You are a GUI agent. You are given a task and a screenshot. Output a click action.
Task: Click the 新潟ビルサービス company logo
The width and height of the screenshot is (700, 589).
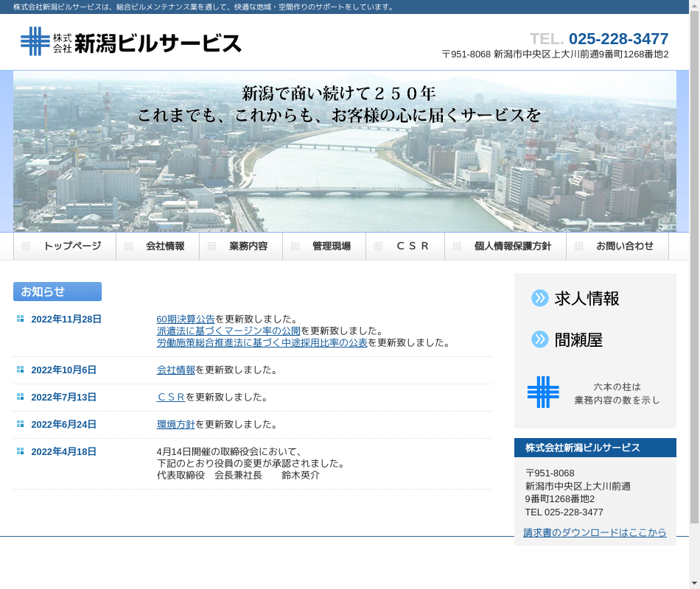click(x=131, y=42)
